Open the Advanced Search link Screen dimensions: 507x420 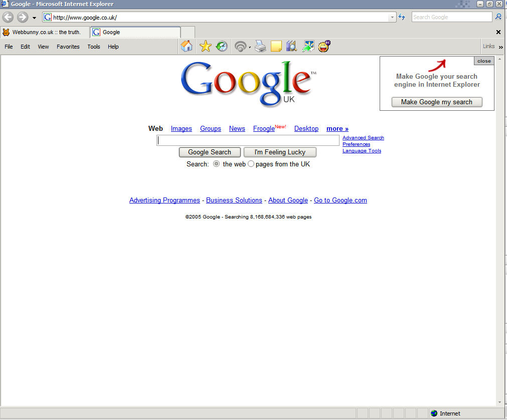[x=363, y=138]
